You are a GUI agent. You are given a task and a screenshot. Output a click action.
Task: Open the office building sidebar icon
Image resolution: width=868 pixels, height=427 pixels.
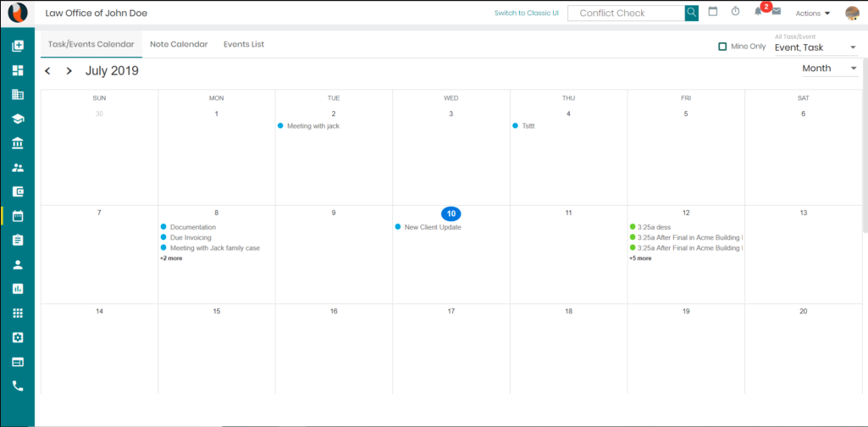point(18,95)
